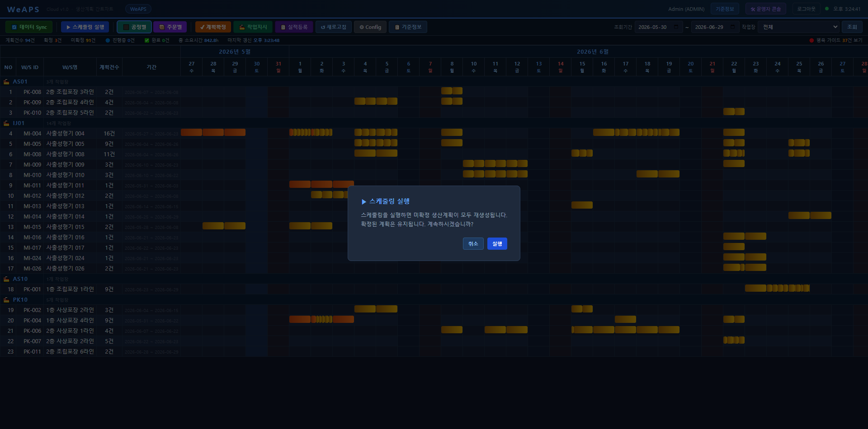
Task: Click the W/S ID column header
Action: (30, 67)
